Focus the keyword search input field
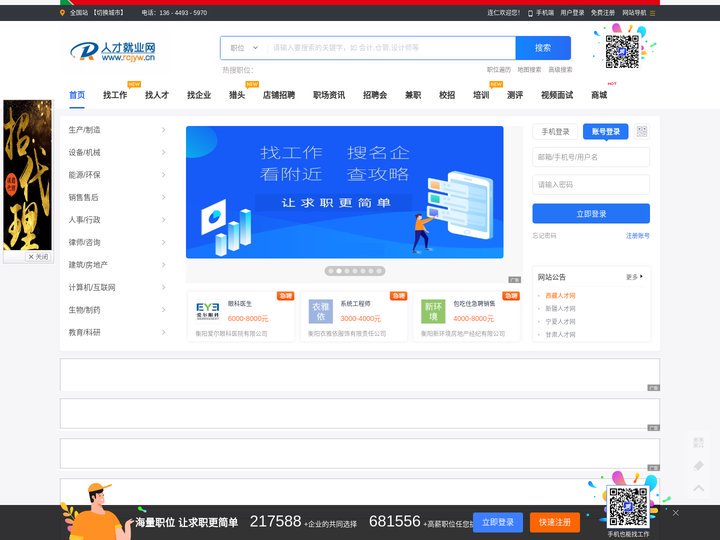Image resolution: width=720 pixels, height=540 pixels. (x=391, y=48)
